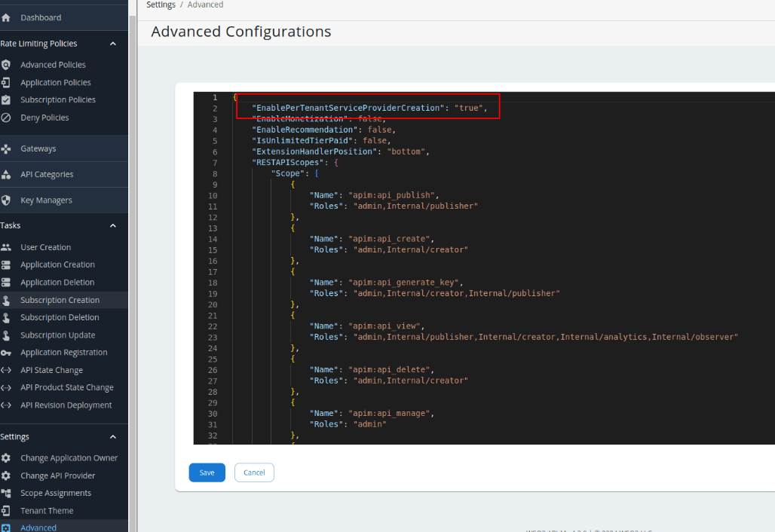Select the Subscription Deletion icon

(8, 317)
